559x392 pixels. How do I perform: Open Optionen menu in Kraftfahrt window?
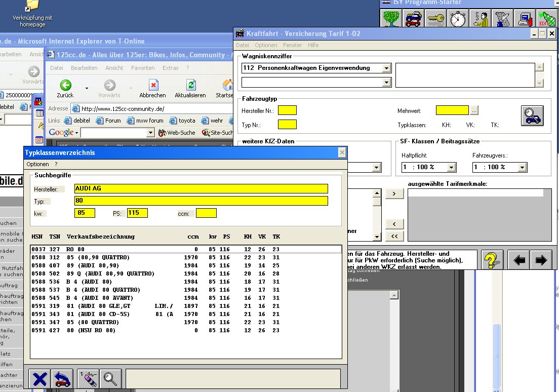266,45
